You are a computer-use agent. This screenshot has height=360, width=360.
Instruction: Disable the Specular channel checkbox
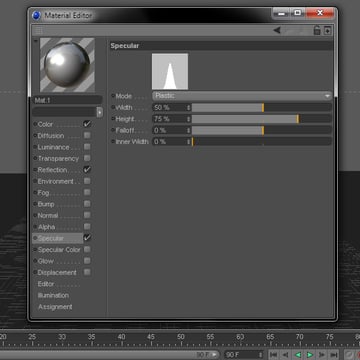pos(87,238)
